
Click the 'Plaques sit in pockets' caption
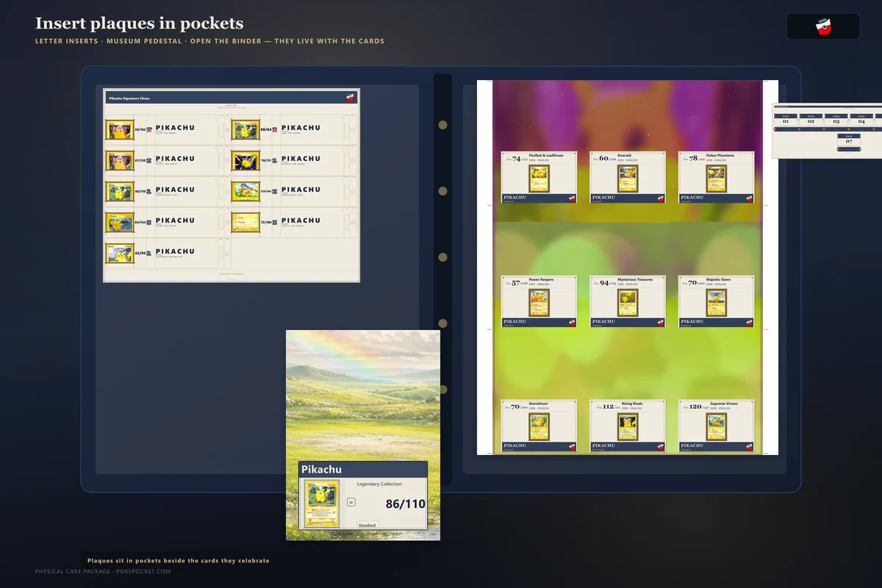(179, 561)
